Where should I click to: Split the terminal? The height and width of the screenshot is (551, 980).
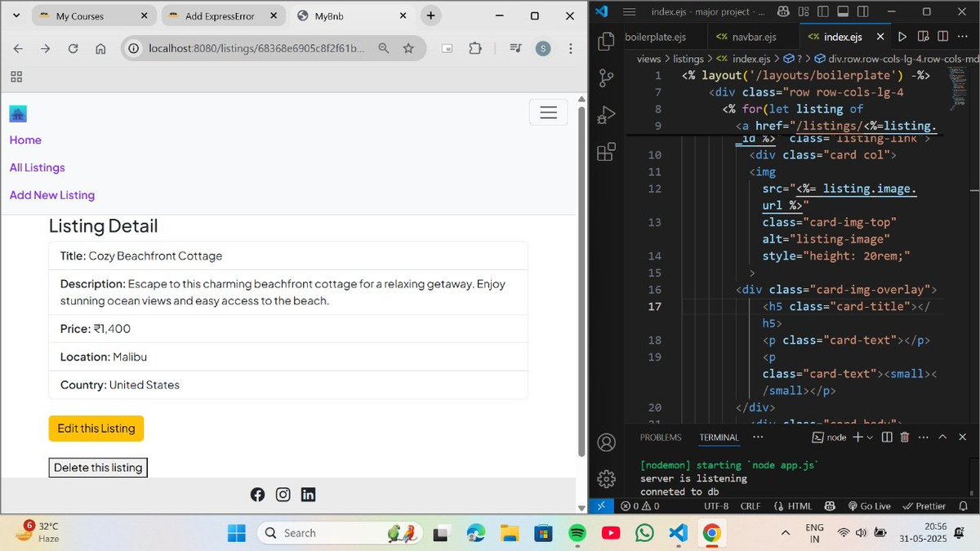pos(886,438)
